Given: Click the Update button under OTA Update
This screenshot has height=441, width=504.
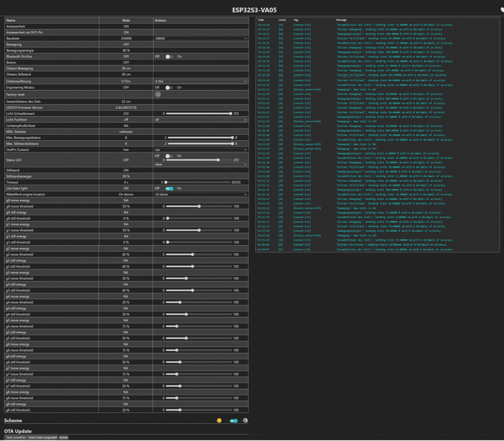Looking at the screenshot, I should (x=63, y=437).
